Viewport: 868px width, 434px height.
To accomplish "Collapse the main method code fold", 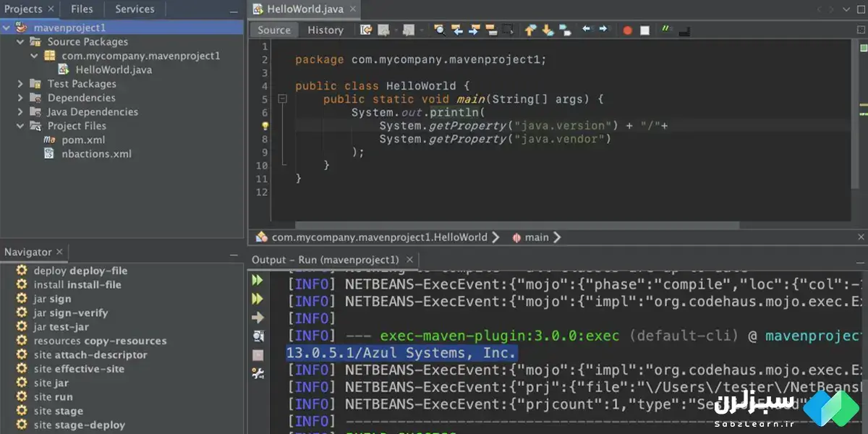I will [283, 99].
